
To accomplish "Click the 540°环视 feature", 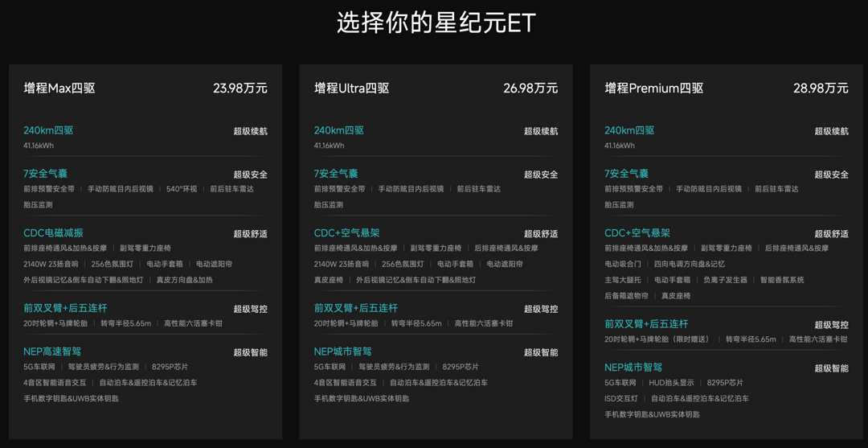I will tap(182, 189).
